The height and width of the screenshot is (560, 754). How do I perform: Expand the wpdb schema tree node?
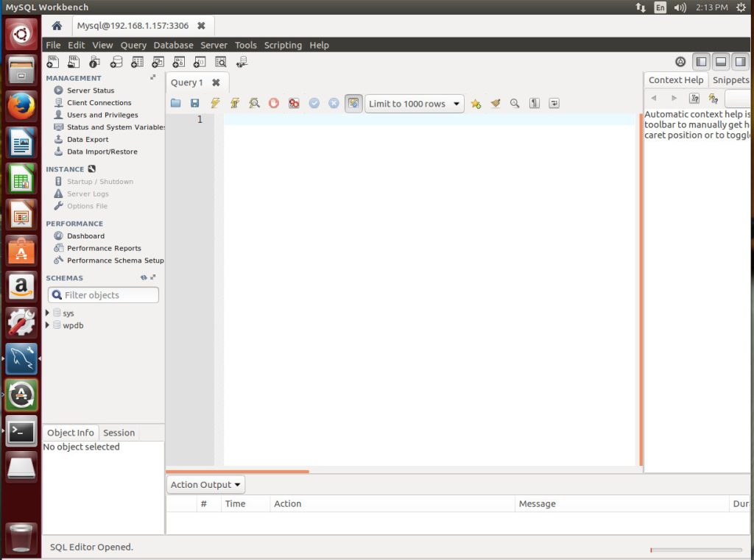coord(48,325)
